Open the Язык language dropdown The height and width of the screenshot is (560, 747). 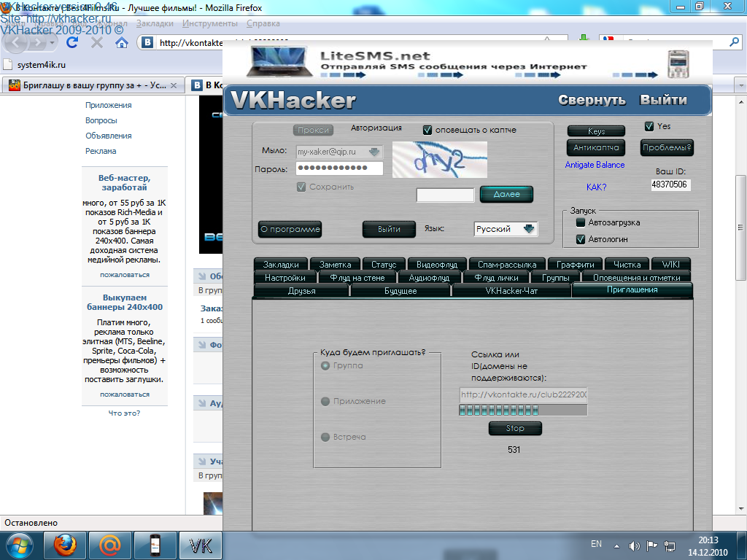pos(529,229)
